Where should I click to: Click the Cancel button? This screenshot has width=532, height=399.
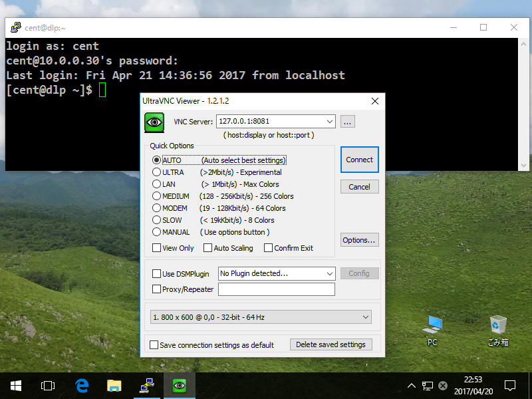tap(359, 187)
